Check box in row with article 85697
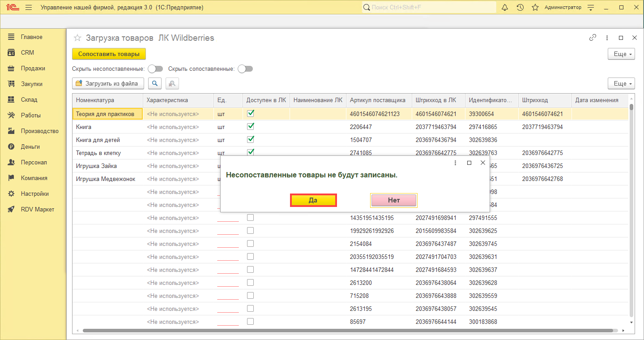Image resolution: width=644 pixels, height=340 pixels. pos(251,322)
